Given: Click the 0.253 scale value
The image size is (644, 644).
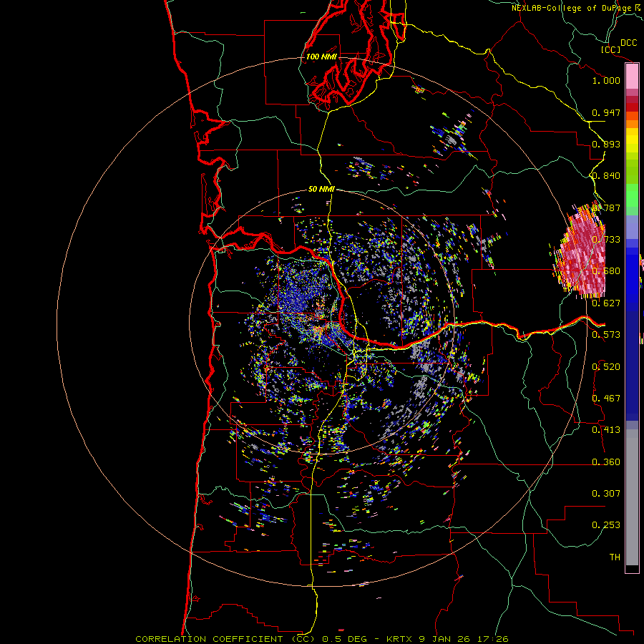Looking at the screenshot, I should pyautogui.click(x=606, y=525).
